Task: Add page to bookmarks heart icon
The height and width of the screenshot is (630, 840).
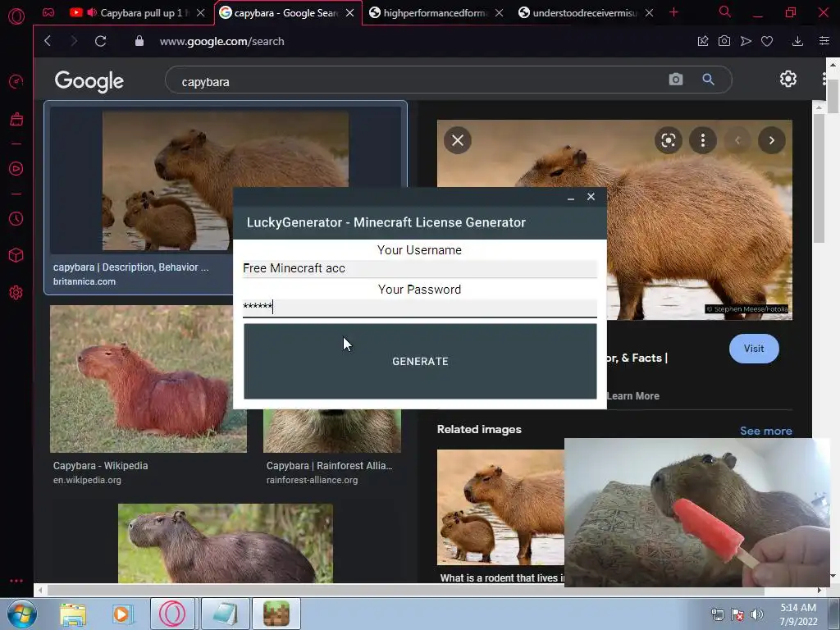Action: (x=767, y=41)
